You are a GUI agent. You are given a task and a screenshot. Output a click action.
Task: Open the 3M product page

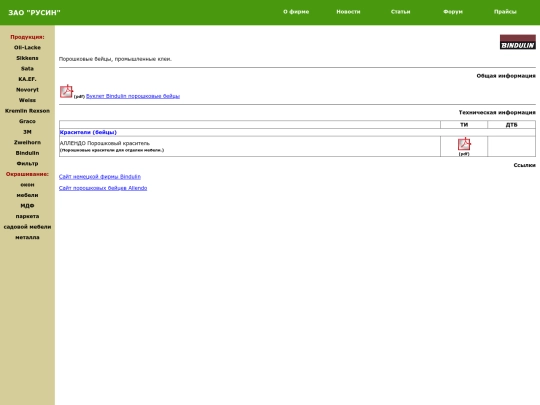tap(27, 132)
